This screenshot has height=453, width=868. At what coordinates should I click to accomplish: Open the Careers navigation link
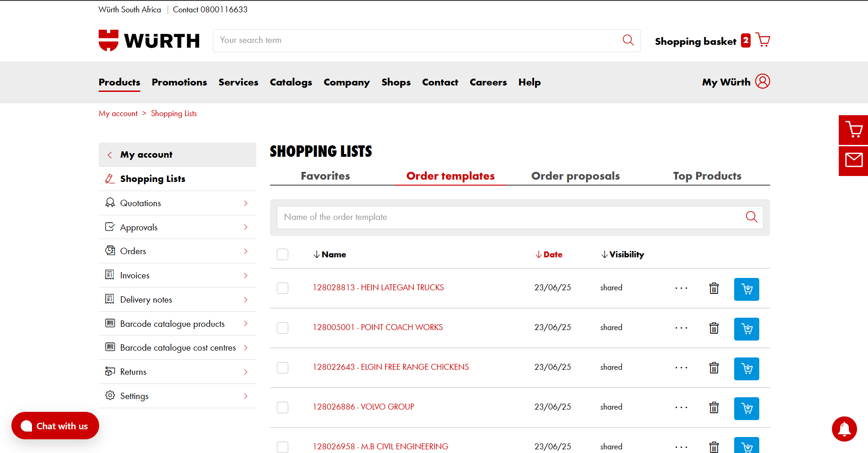[x=488, y=82]
